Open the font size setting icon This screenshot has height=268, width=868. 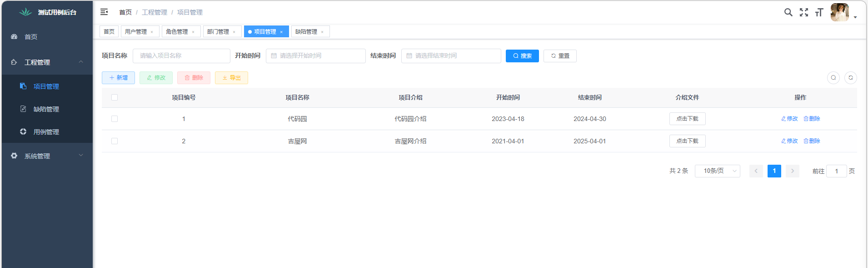(x=819, y=12)
